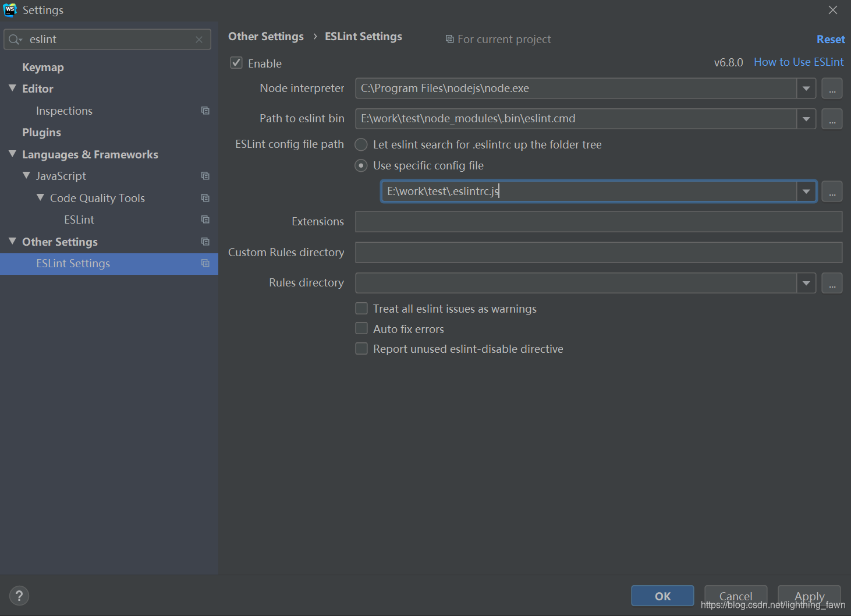Image resolution: width=851 pixels, height=616 pixels.
Task: Select ESLint Settings tree item
Action: click(x=109, y=264)
